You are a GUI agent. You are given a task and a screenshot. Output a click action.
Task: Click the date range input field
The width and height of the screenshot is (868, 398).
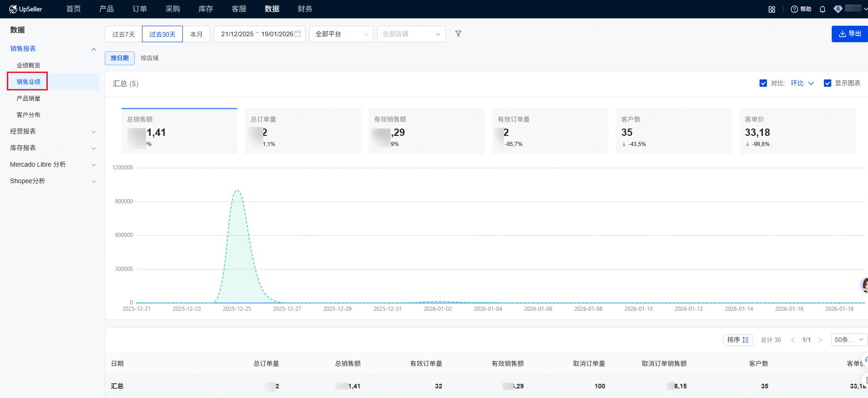pyautogui.click(x=260, y=34)
